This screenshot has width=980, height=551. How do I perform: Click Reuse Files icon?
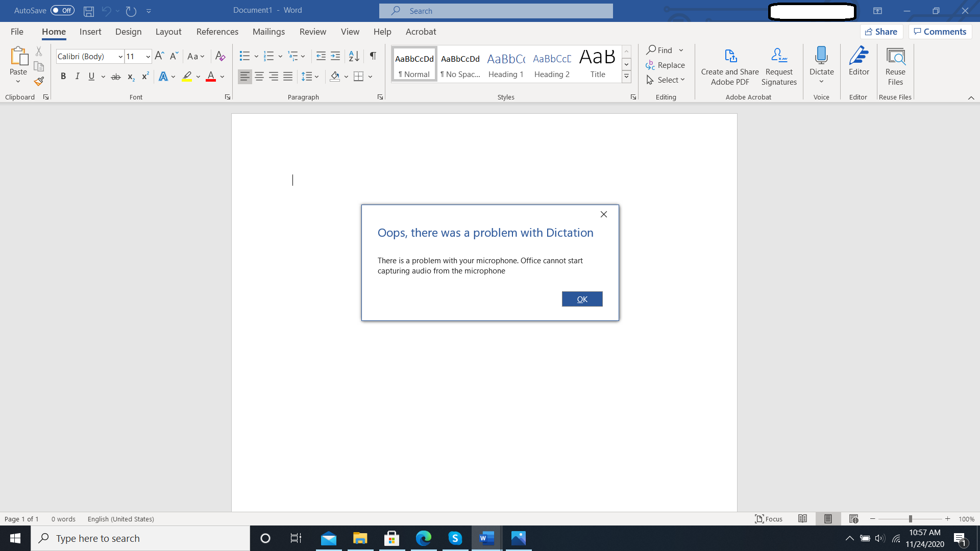pyautogui.click(x=895, y=56)
